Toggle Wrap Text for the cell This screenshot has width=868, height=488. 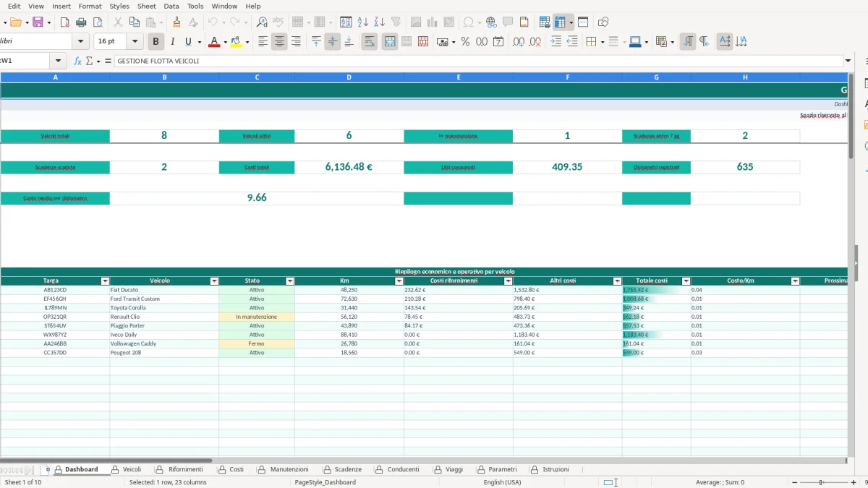pos(370,42)
